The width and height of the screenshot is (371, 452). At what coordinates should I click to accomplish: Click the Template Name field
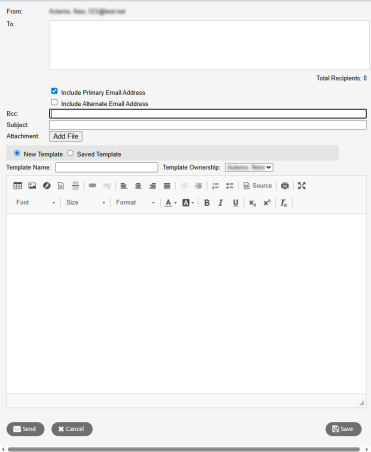tap(107, 167)
